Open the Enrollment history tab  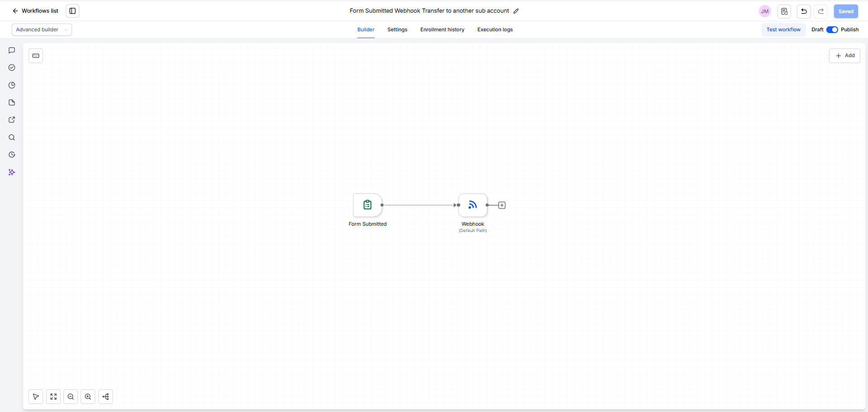point(442,29)
